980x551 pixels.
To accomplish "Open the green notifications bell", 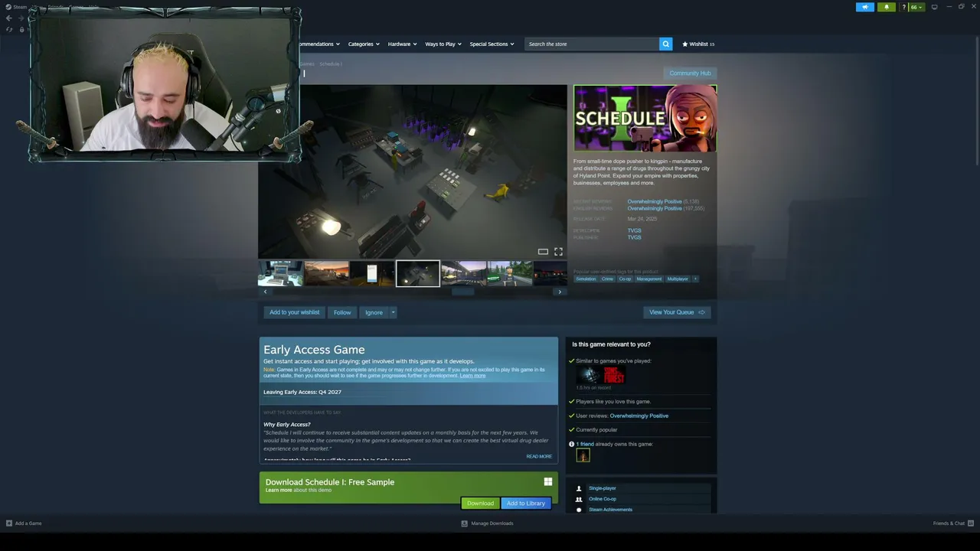I will (887, 7).
